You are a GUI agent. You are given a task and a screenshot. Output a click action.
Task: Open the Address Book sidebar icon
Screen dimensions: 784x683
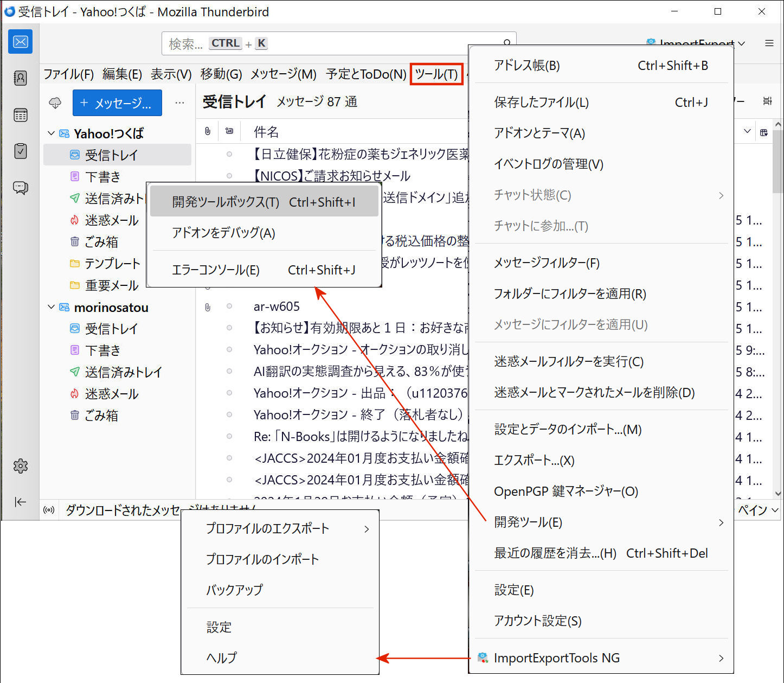click(x=20, y=78)
